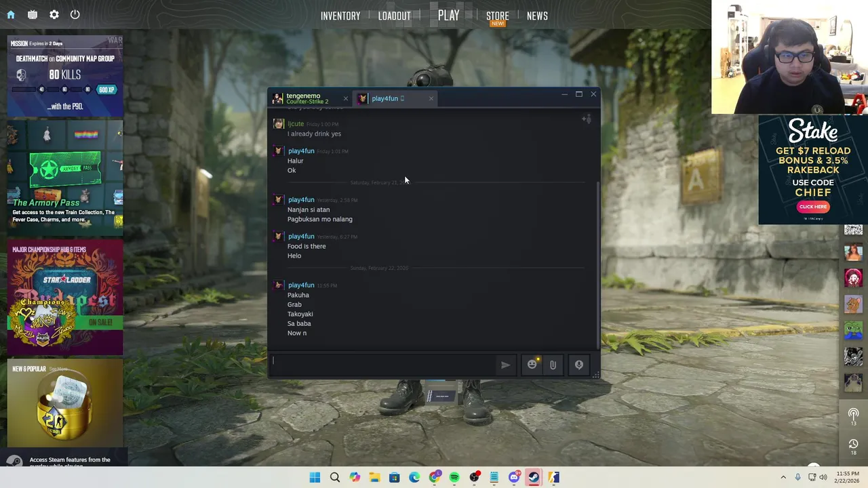868x488 pixels.
Task: Open the New & Popular item card
Action: [x=65, y=403]
